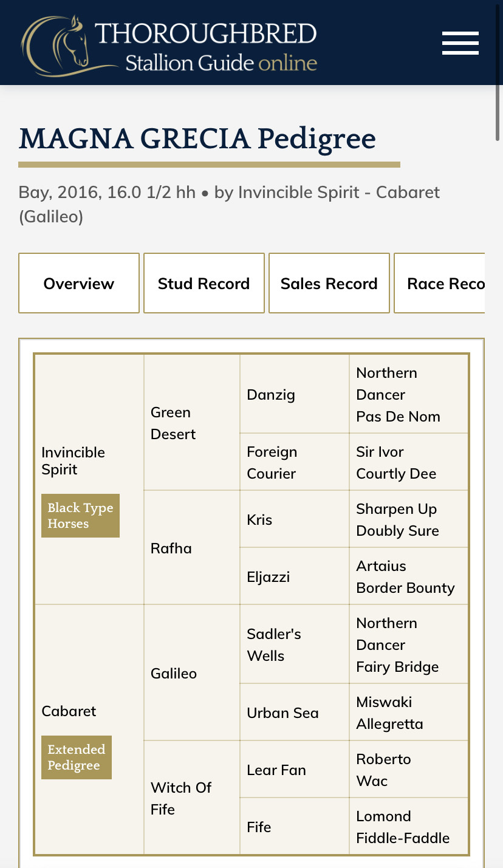Open the Stud Record tab
Screen dimensions: 503x868
click(x=204, y=283)
